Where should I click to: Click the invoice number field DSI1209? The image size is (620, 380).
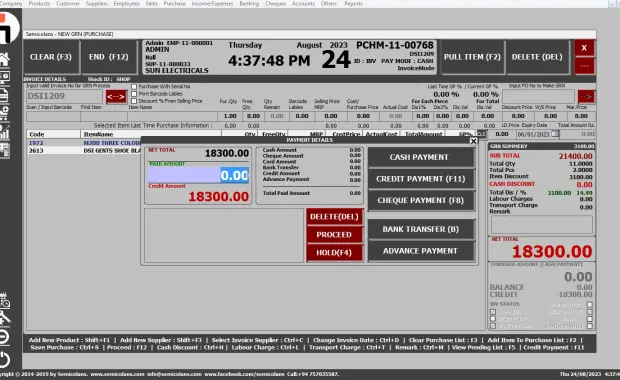[x=64, y=96]
